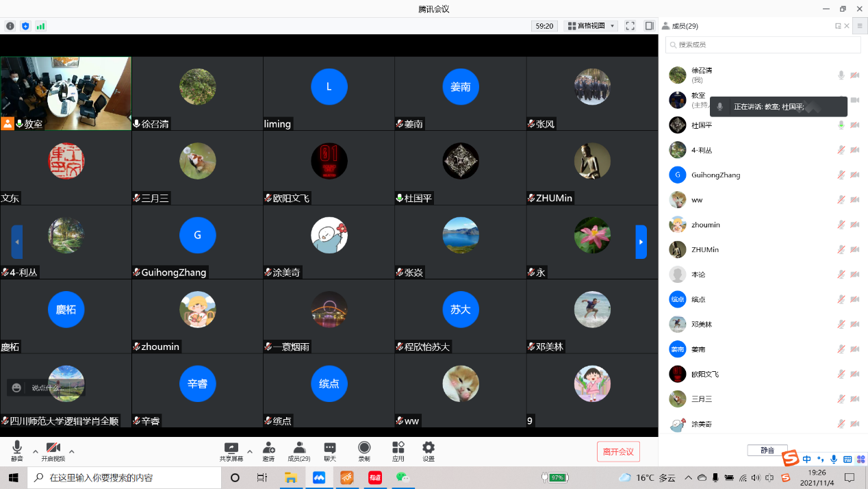Viewport: 868px width, 489px height.
Task: Expand screen share options arrow
Action: coord(249,451)
